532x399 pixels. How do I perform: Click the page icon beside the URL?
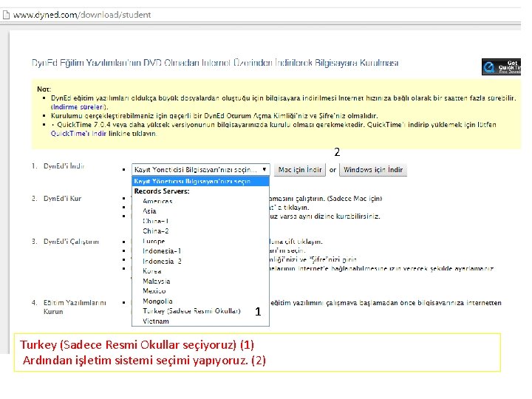[x=6, y=15]
